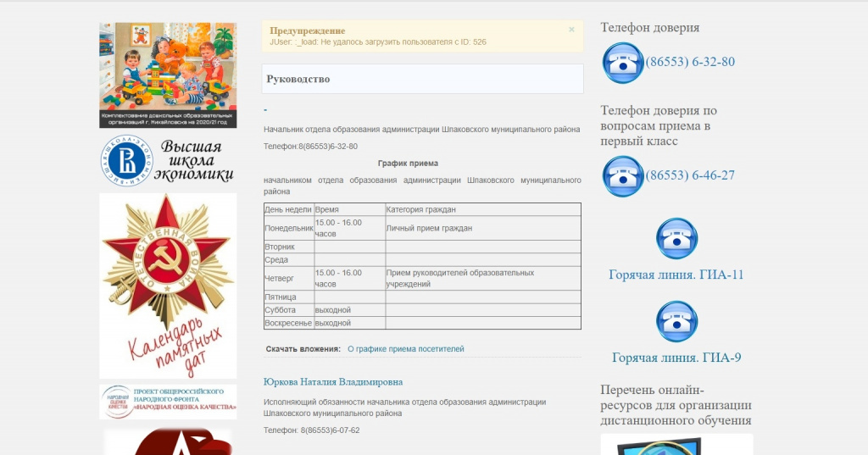Screen dimensions: 868x455
Task: Open phone link (86553) 6-46-27
Action: pos(690,175)
